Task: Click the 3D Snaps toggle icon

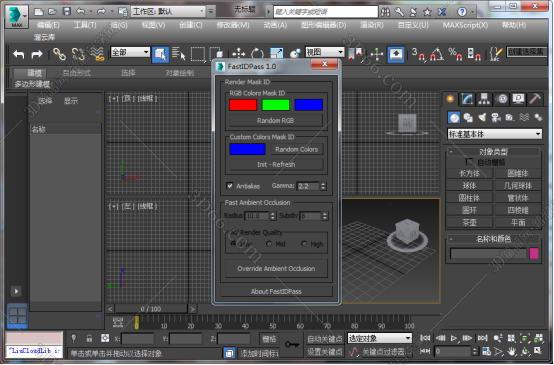Action: tap(418, 54)
